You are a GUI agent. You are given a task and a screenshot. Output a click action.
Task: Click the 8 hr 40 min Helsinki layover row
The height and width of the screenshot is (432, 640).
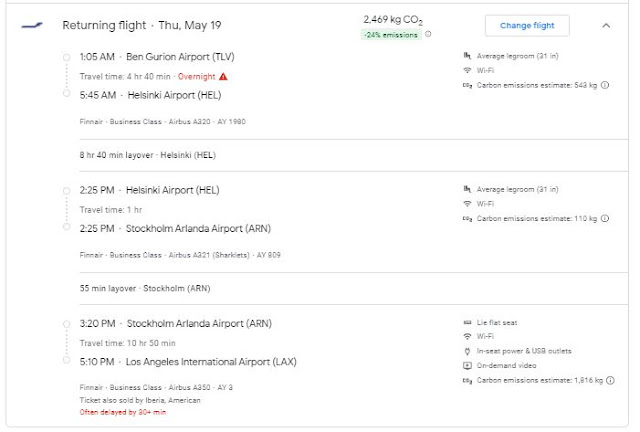[x=148, y=155]
